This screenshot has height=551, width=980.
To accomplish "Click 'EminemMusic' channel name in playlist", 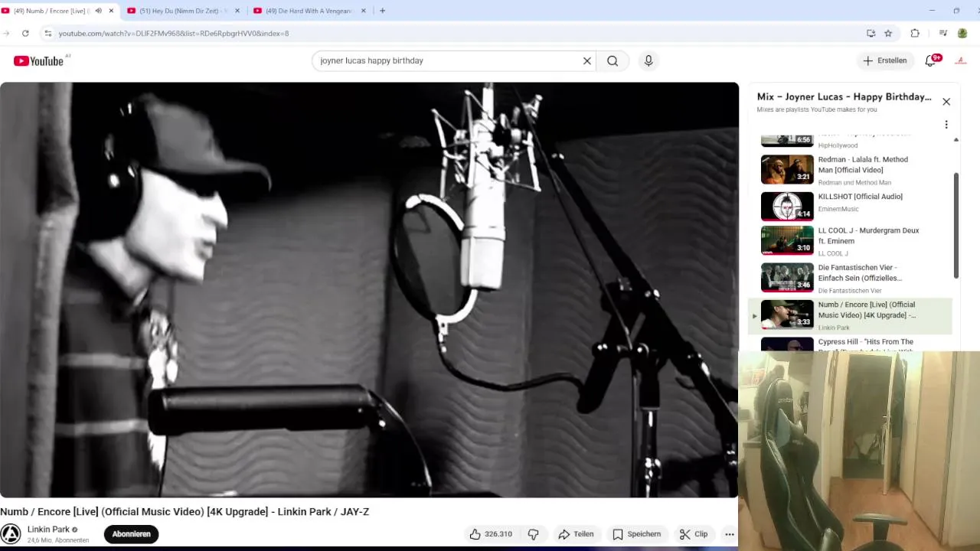I will pyautogui.click(x=838, y=209).
